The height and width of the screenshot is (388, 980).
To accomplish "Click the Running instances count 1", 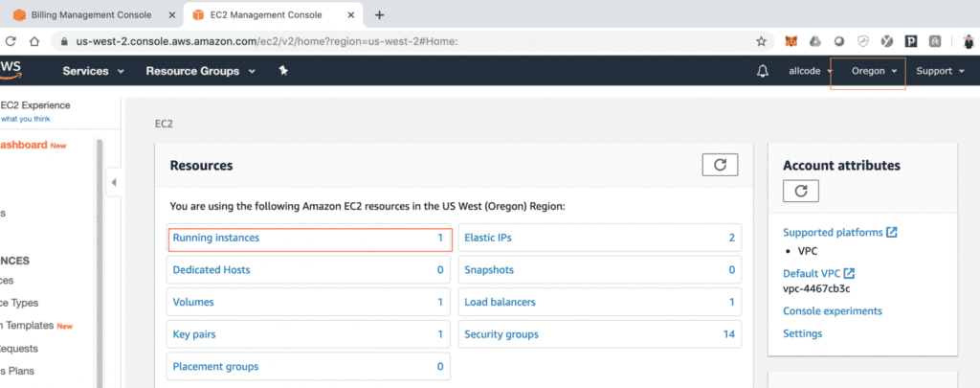I will (x=440, y=238).
